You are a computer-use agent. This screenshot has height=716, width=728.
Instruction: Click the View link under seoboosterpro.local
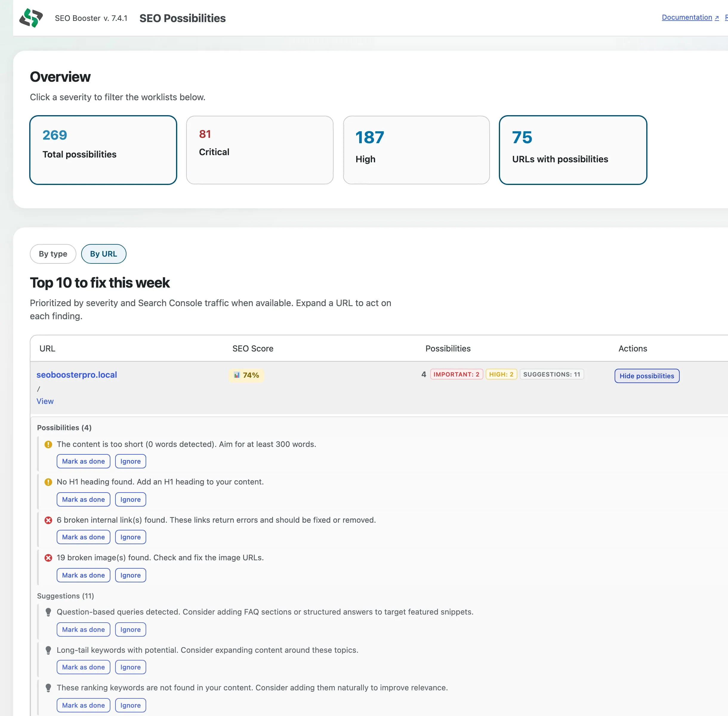[45, 401]
